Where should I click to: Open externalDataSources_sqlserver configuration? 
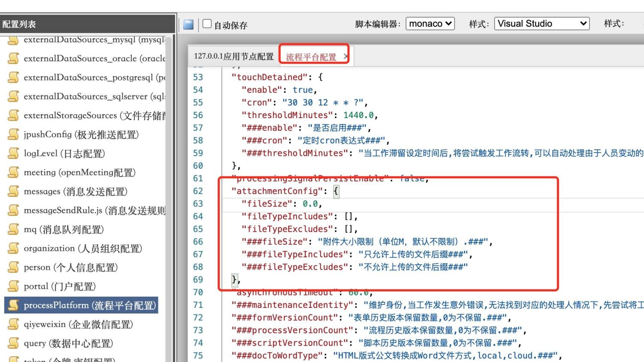click(94, 96)
